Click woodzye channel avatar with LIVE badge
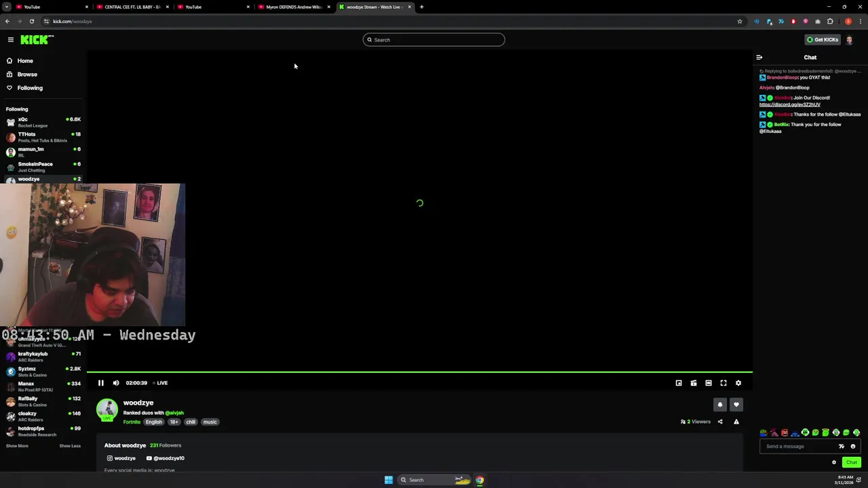This screenshot has height=488, width=868. coord(107,410)
